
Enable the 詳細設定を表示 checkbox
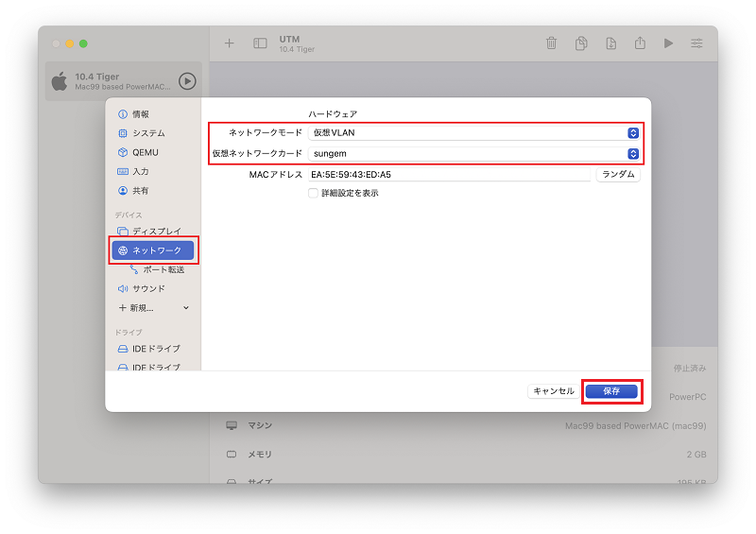[313, 193]
